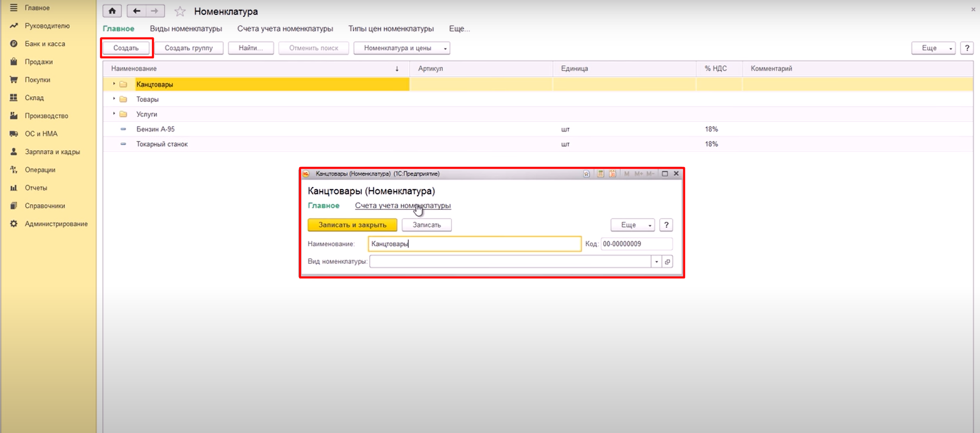
Task: Click the Продажи shopping bag icon
Action: point(13,62)
